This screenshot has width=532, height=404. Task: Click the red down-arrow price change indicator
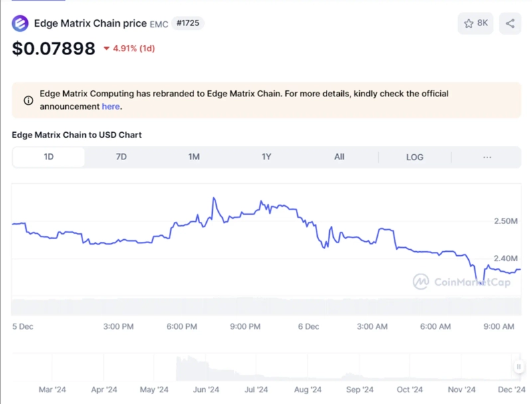click(x=107, y=49)
